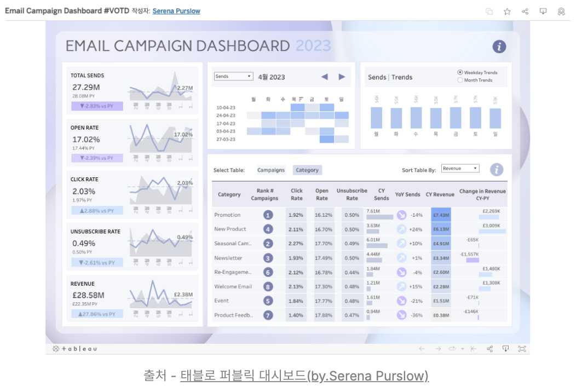Open Serena Purslow author link
Viewport: 576px width, 392px height.
(176, 11)
